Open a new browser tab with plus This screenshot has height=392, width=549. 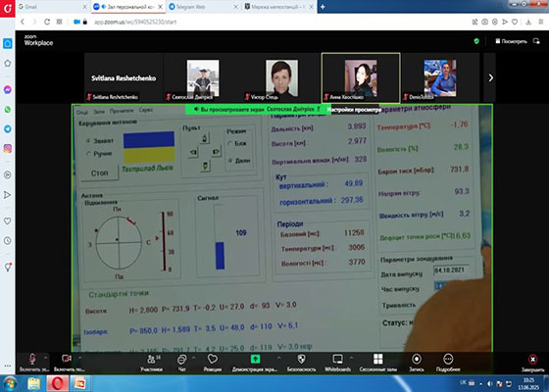tap(323, 7)
